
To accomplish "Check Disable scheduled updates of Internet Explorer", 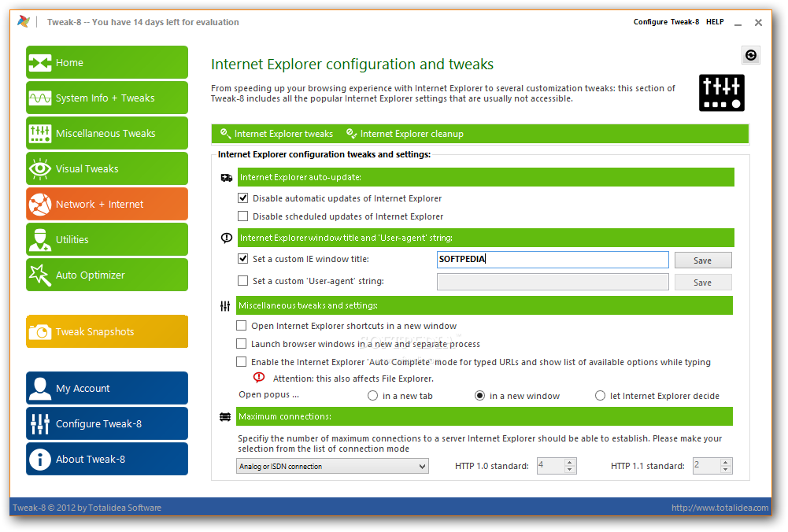I will pos(242,216).
